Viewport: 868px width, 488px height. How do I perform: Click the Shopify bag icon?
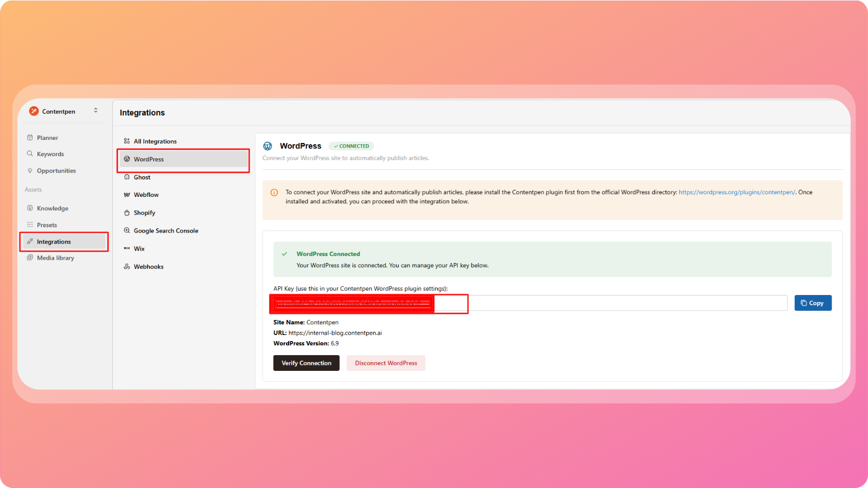127,213
